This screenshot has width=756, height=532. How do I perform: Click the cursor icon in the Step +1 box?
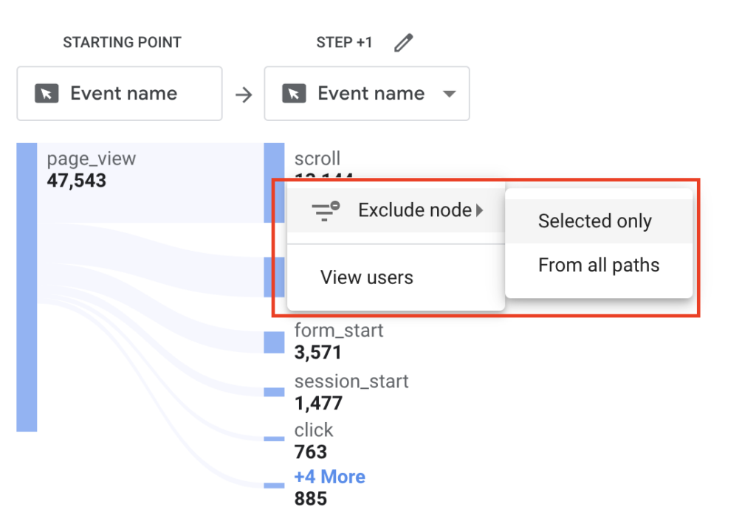294,94
